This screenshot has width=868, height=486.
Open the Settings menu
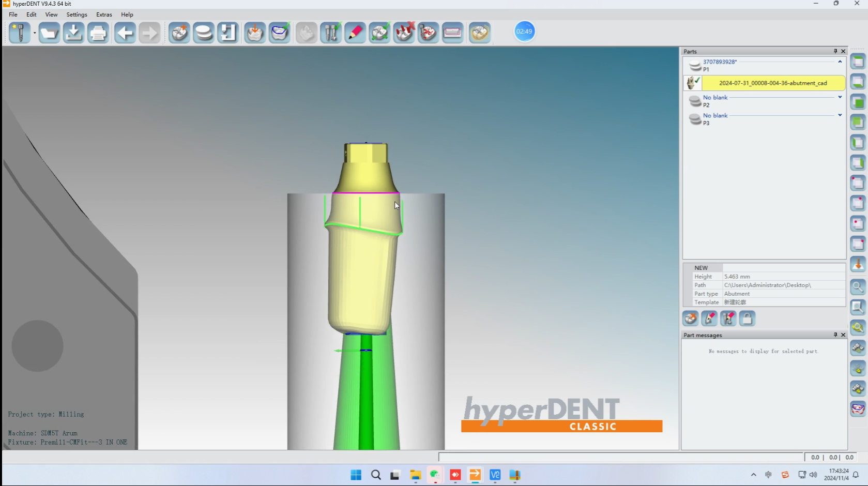tap(77, 14)
